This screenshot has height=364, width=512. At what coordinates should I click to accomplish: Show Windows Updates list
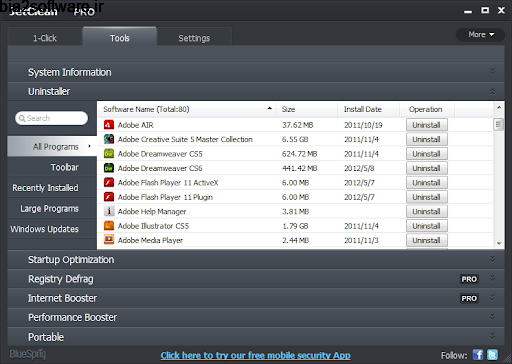52,229
